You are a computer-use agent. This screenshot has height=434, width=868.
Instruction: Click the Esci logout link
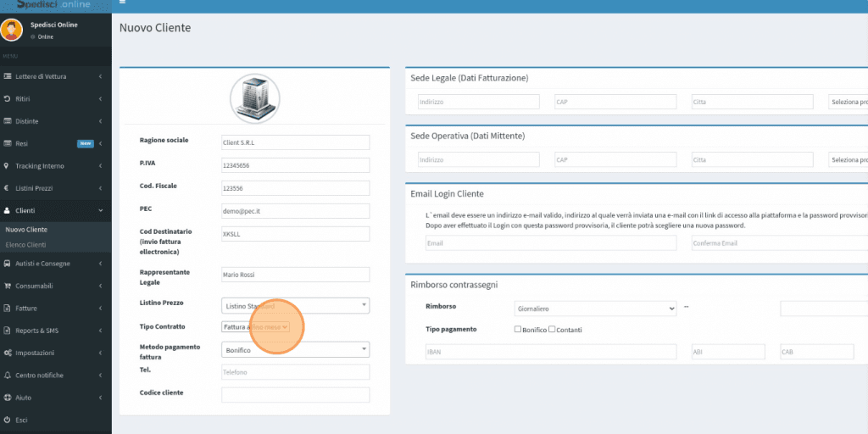point(55,420)
